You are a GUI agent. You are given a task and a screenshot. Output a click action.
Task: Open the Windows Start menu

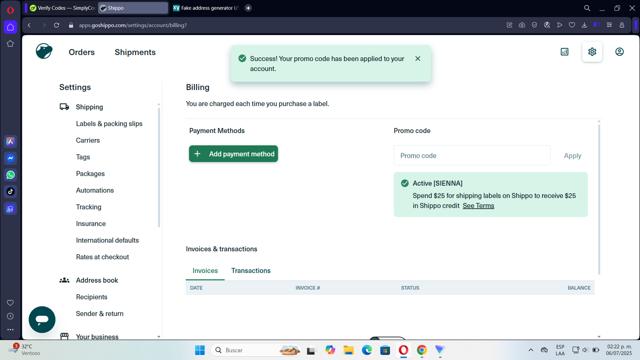tap(200, 350)
